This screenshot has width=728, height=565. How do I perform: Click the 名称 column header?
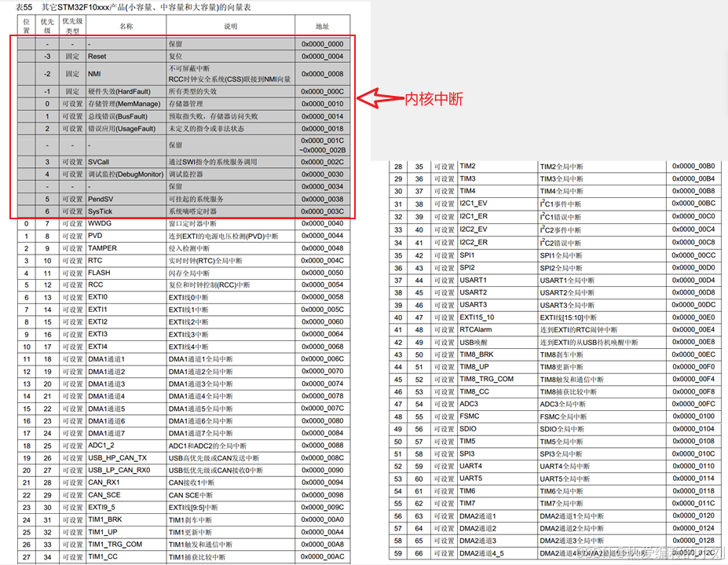[126, 26]
